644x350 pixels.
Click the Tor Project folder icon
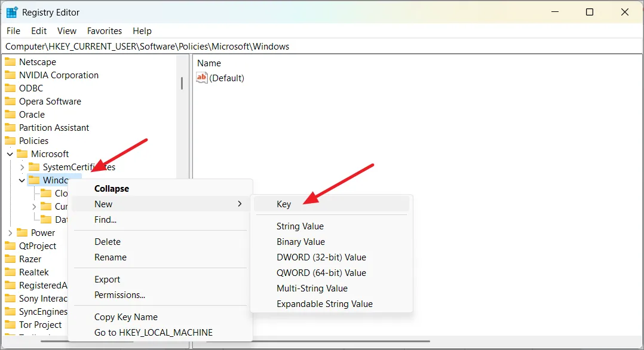tap(10, 324)
